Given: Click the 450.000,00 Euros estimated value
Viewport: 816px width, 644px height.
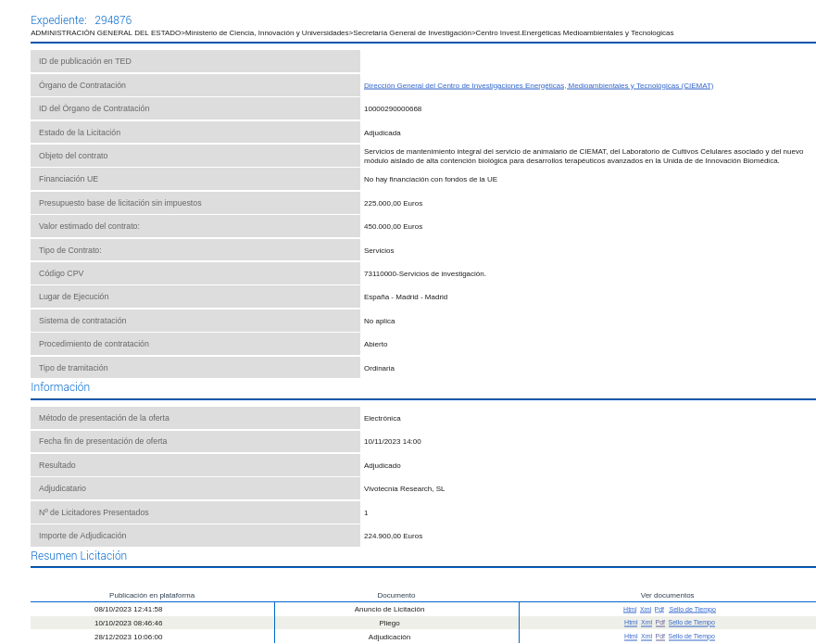Looking at the screenshot, I should click(x=393, y=226).
